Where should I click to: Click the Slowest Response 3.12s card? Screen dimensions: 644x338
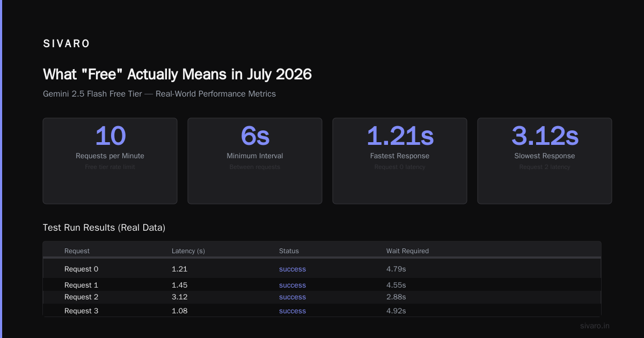pos(545,161)
